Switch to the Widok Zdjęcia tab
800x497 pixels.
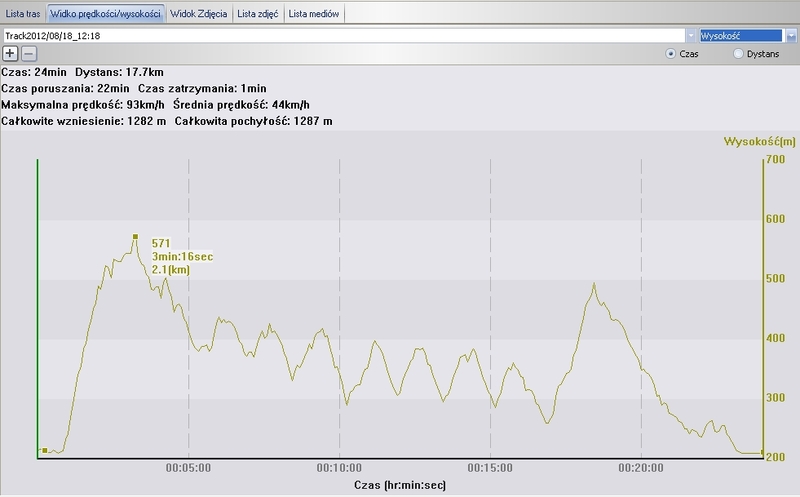pyautogui.click(x=198, y=14)
